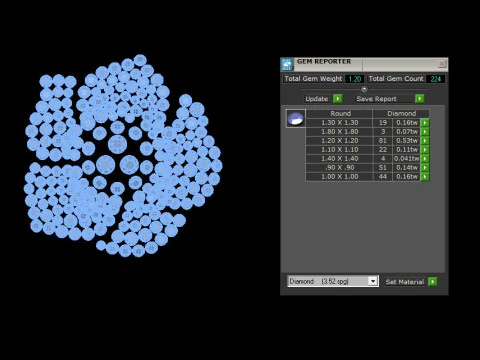Select the 1.30 X 1.30 size cell
This screenshot has height=360, width=480.
point(339,123)
